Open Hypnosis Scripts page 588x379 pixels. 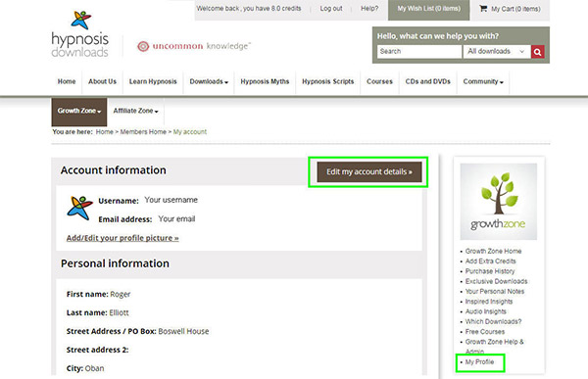pyautogui.click(x=328, y=81)
